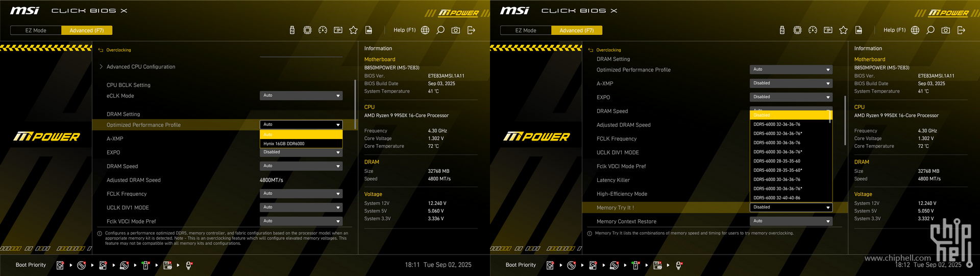980x276 pixels.
Task: Open language globe icon in left BIOS toolbar
Action: [x=425, y=30]
